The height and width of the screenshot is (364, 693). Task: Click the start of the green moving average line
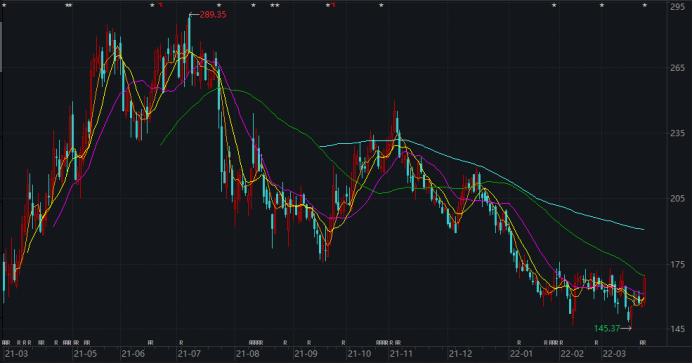pos(161,144)
